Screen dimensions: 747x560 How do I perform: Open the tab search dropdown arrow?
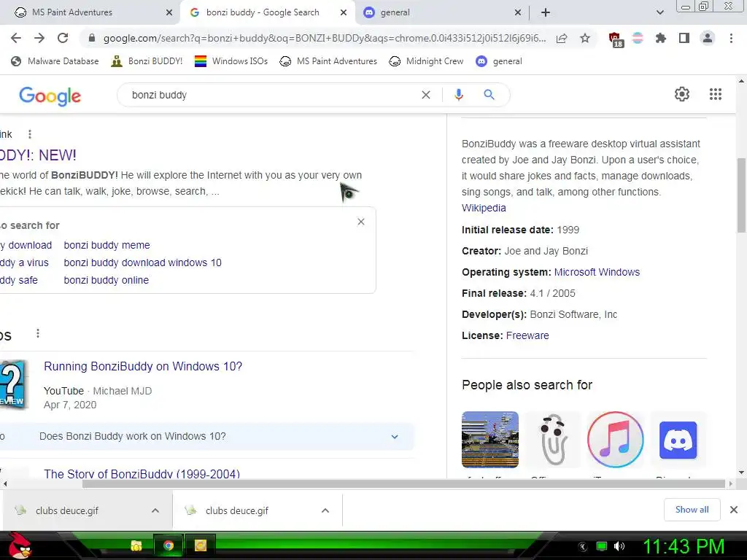point(659,12)
